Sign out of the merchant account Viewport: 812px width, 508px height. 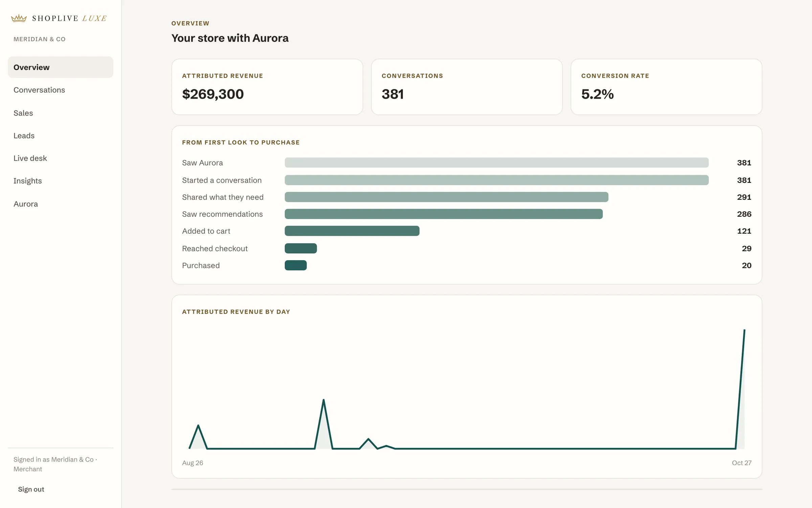(x=31, y=489)
